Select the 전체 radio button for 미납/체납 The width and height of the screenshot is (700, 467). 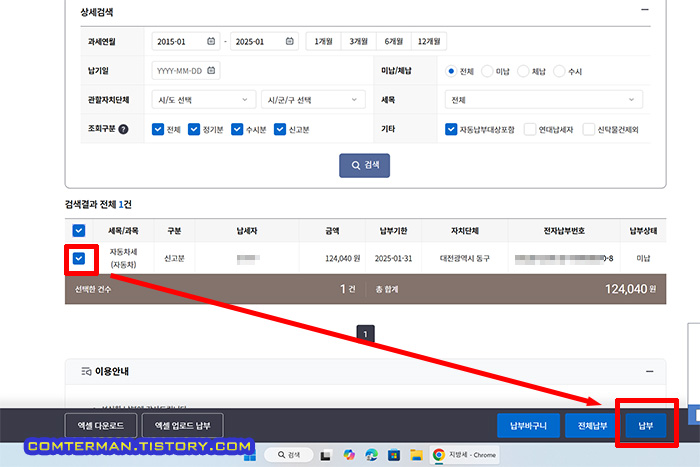click(451, 71)
